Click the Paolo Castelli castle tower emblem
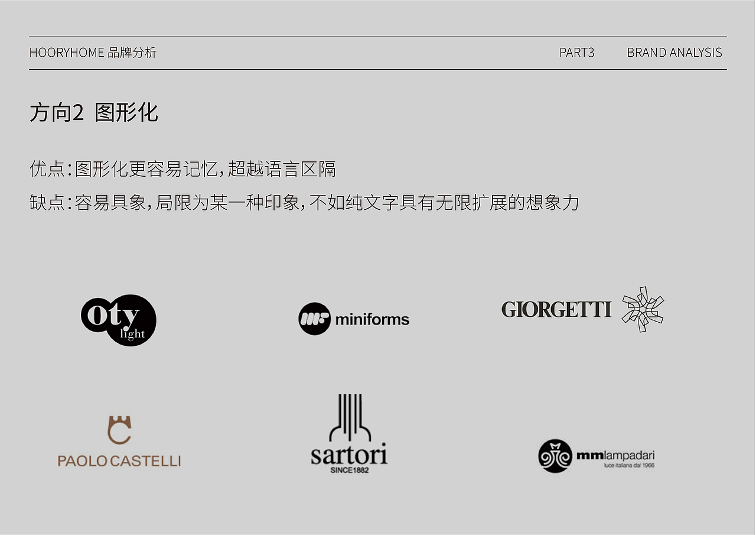 point(119,430)
